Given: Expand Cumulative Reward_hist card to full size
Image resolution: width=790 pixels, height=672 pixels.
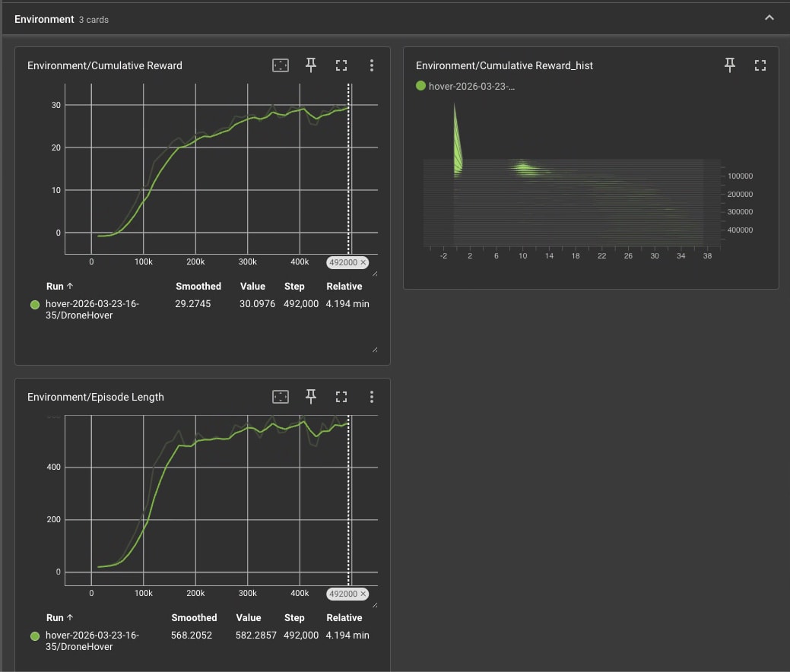Looking at the screenshot, I should (760, 65).
